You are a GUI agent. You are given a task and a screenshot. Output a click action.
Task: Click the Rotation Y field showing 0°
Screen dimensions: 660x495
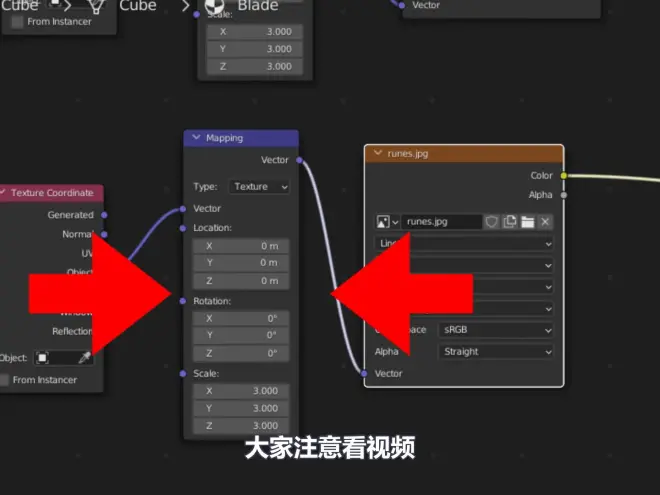[x=241, y=335]
